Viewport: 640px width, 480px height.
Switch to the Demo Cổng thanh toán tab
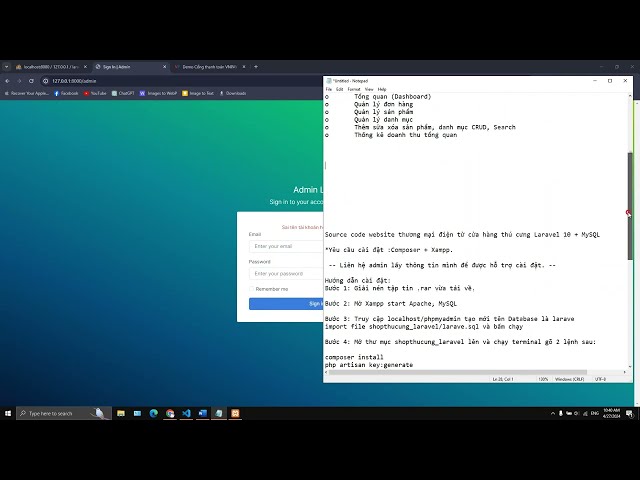tap(210, 67)
